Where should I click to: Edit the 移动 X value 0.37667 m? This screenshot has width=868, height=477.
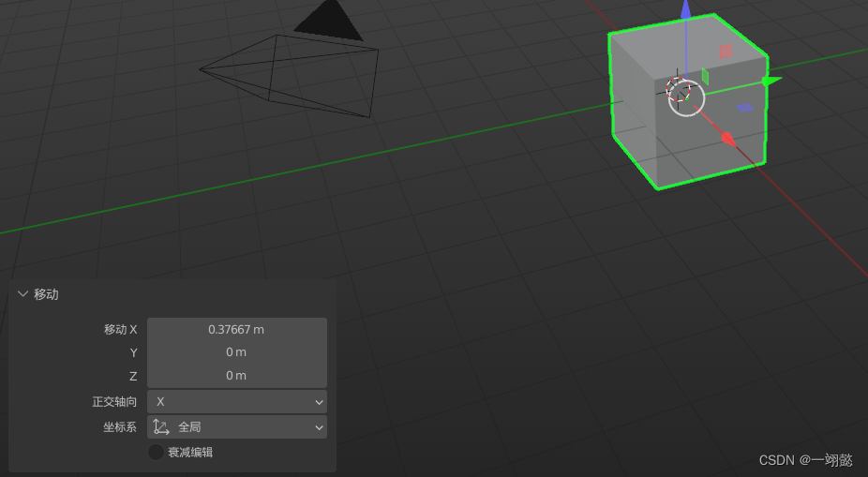(x=237, y=329)
